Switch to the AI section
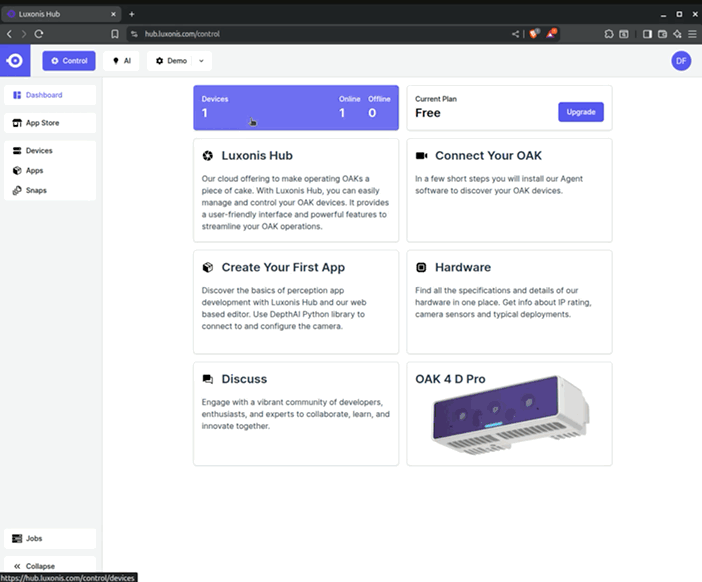This screenshot has height=582, width=702. (121, 61)
